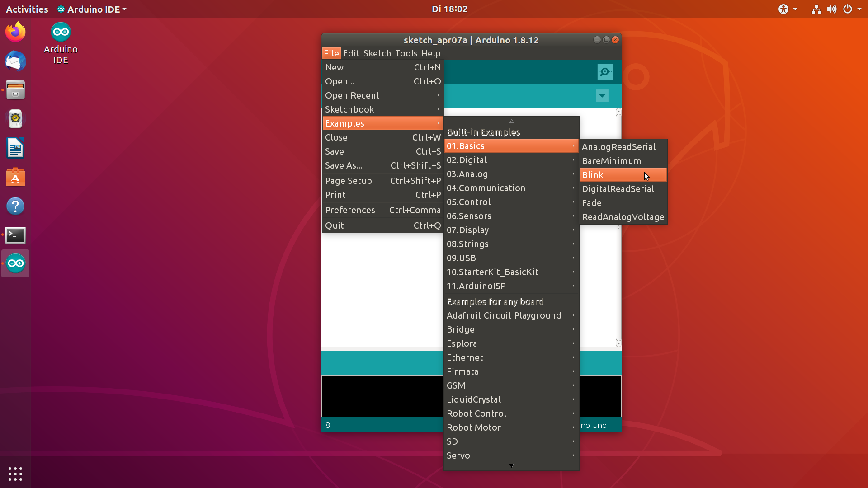This screenshot has height=488, width=868.
Task: Open Preferences from File menu
Action: (x=383, y=210)
